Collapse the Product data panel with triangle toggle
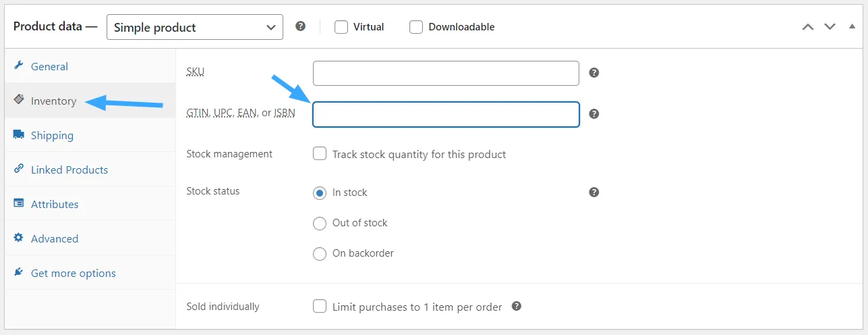The height and width of the screenshot is (335, 868). 852,27
